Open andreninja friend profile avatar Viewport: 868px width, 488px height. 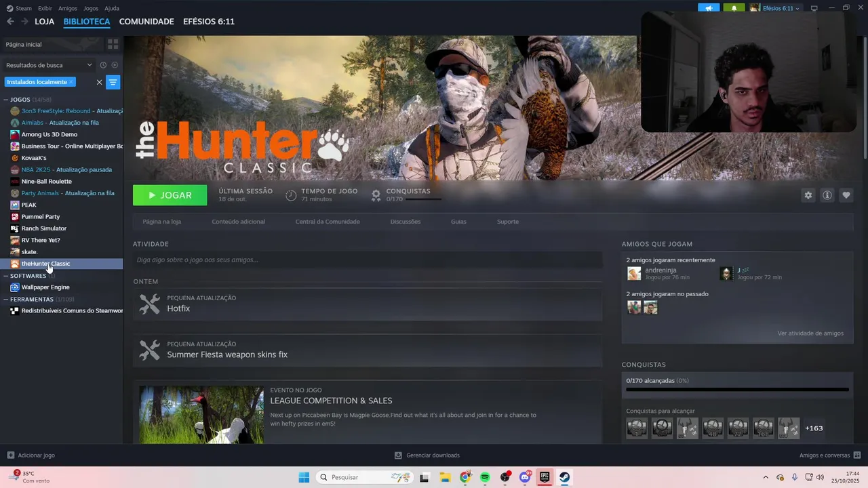click(634, 273)
